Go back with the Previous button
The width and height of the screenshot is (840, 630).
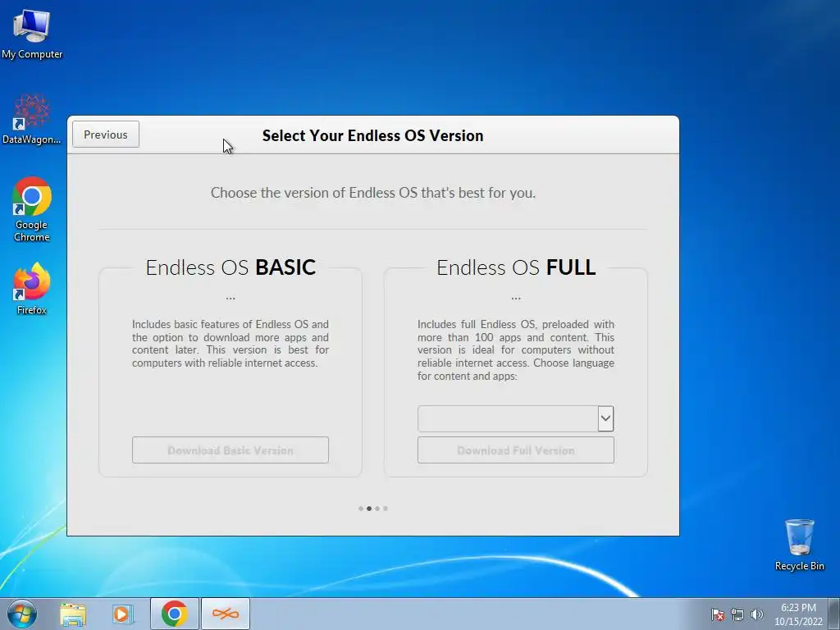click(106, 135)
